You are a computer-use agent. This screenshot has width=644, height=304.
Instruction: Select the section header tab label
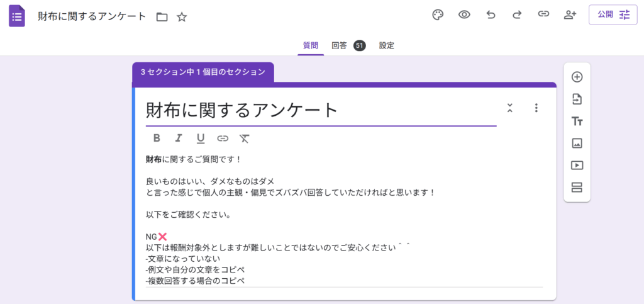tap(203, 72)
